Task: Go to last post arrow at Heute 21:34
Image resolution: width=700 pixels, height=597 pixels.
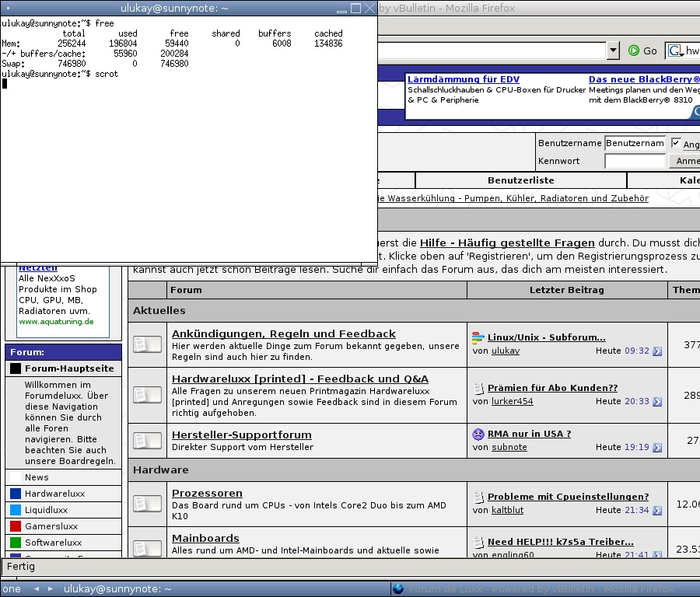Action: tap(657, 511)
